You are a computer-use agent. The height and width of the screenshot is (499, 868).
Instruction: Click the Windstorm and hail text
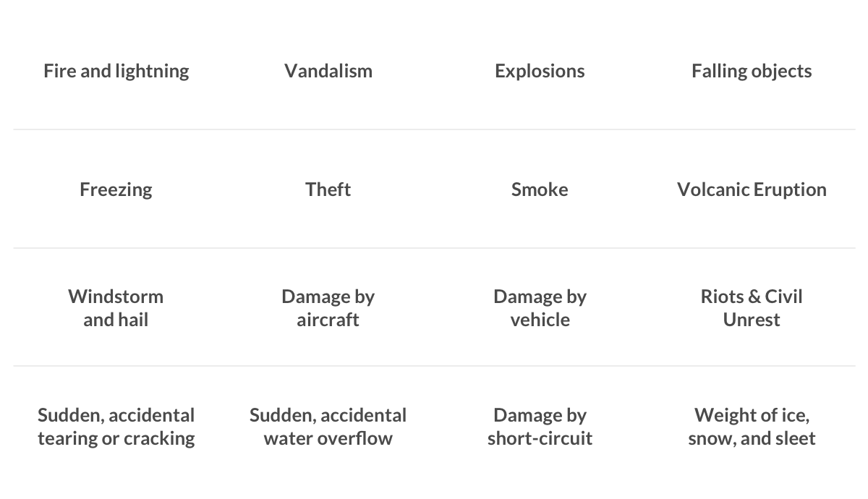click(116, 308)
